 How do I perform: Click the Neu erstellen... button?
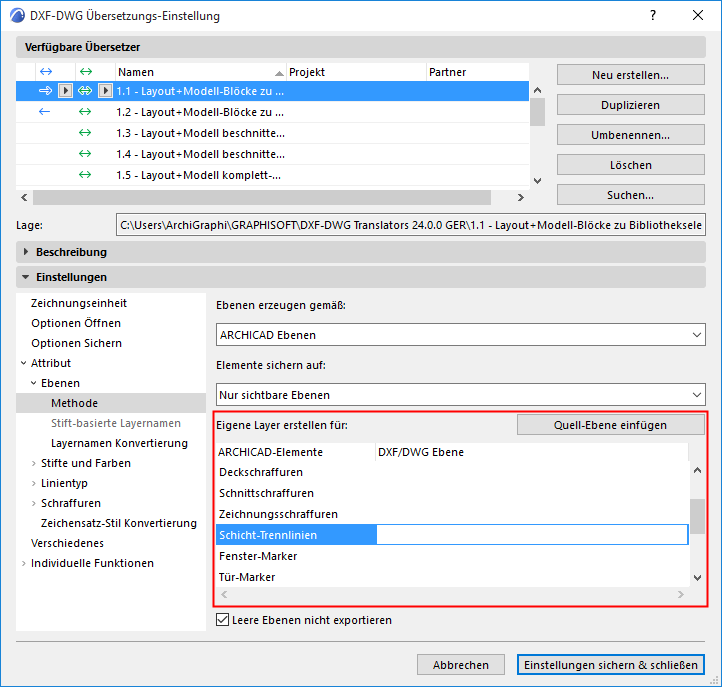pyautogui.click(x=630, y=75)
